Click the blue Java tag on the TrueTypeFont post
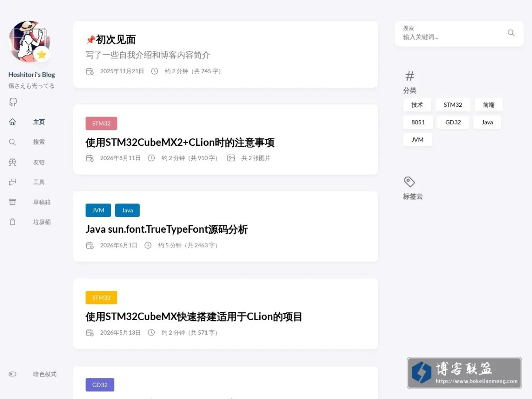 click(127, 210)
